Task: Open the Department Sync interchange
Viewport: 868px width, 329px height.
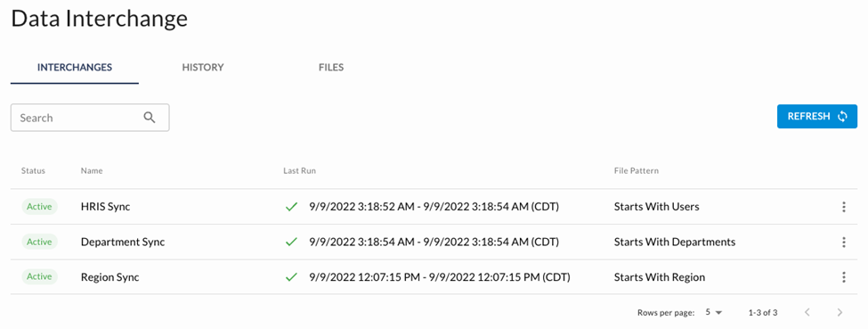Action: click(123, 242)
